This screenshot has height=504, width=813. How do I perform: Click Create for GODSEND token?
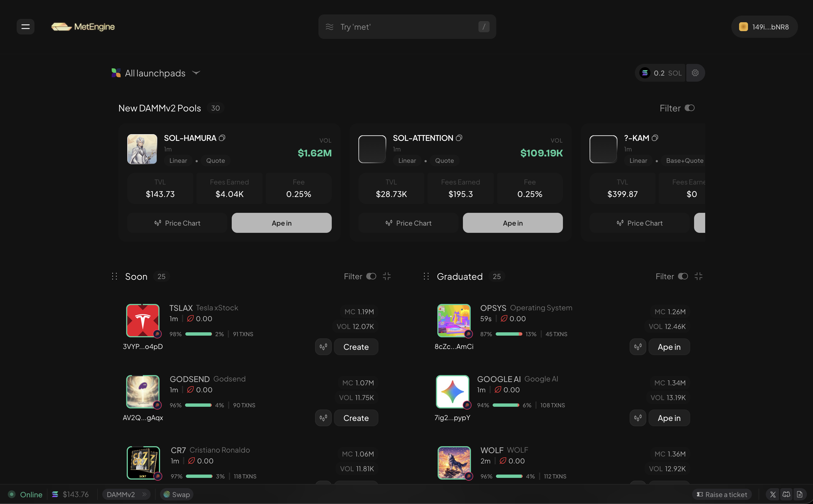pos(356,418)
